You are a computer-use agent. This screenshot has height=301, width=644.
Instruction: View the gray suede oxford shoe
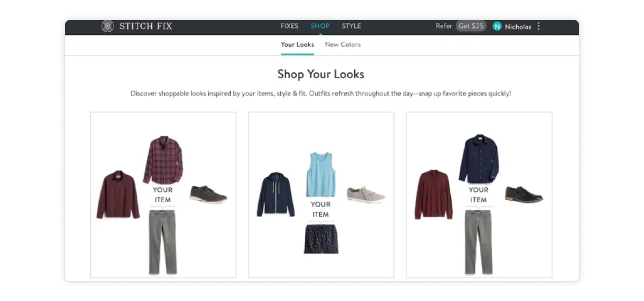point(208,194)
